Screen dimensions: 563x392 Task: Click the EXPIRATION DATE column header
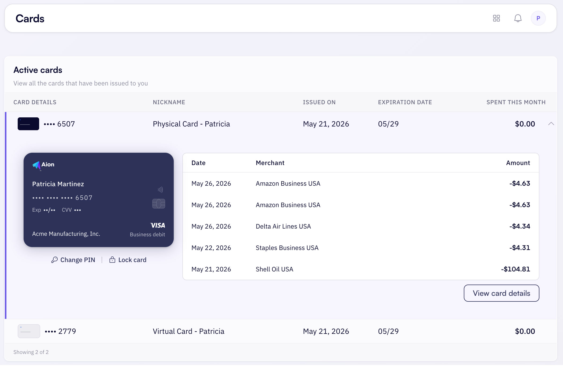pyautogui.click(x=405, y=102)
